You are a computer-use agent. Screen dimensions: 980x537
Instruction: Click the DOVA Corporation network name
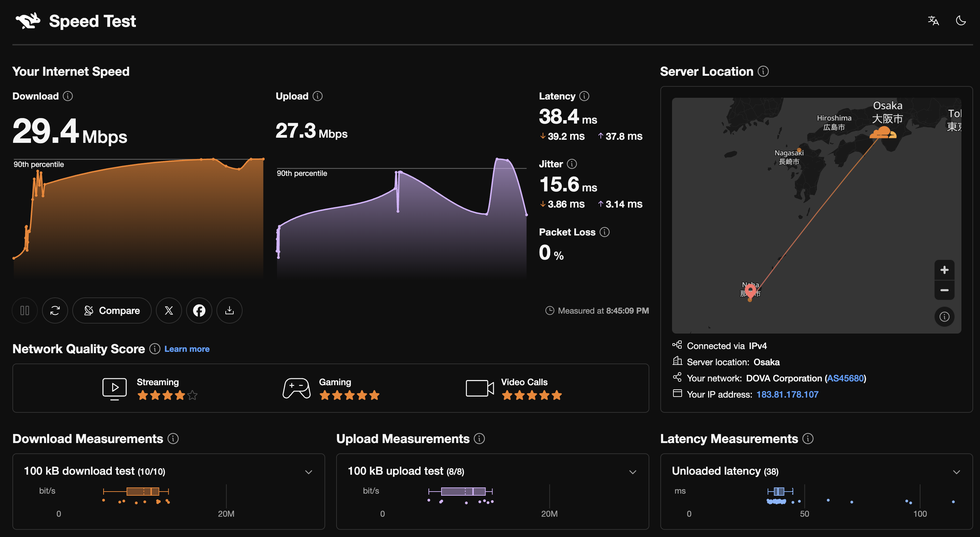point(784,378)
